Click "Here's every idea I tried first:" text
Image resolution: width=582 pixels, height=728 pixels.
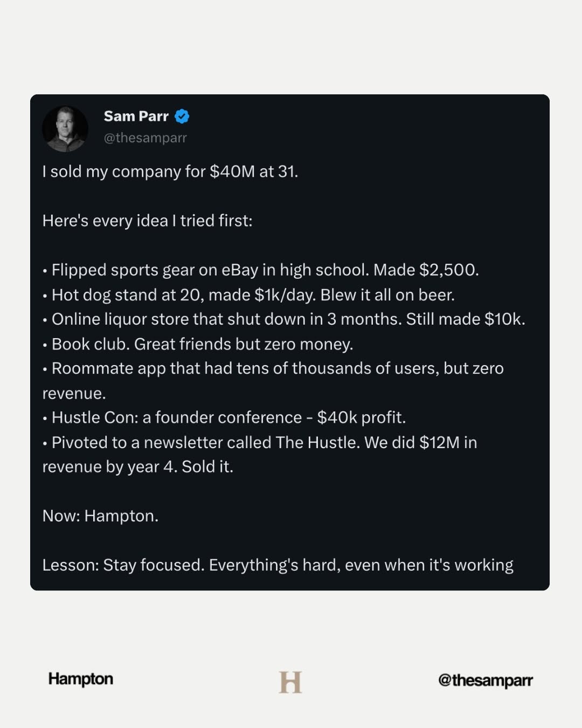tap(147, 221)
